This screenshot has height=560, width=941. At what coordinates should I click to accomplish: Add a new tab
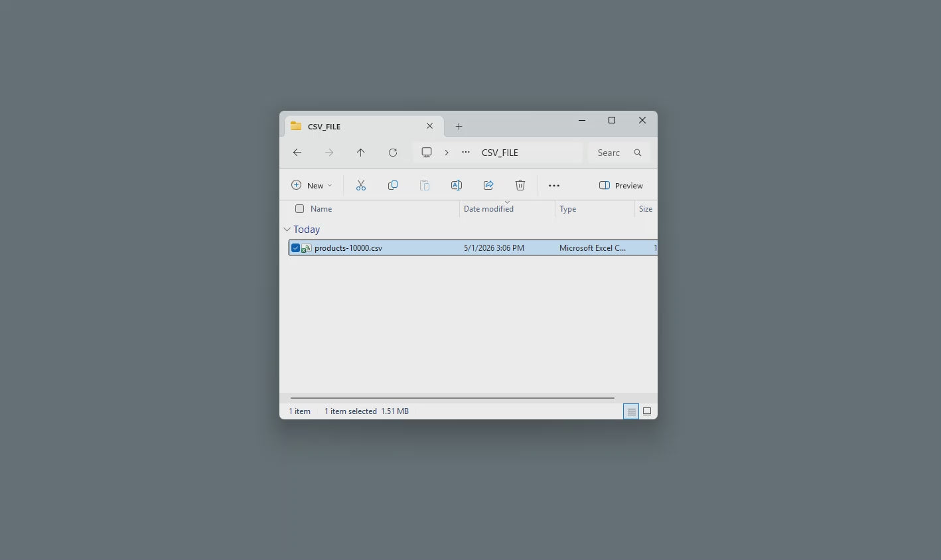point(459,126)
